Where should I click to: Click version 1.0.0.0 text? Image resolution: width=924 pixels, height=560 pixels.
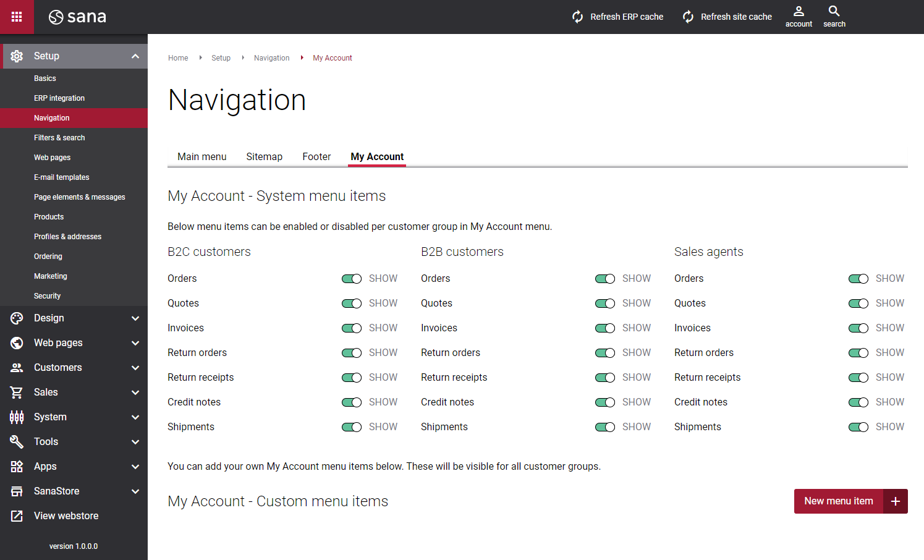(74, 546)
